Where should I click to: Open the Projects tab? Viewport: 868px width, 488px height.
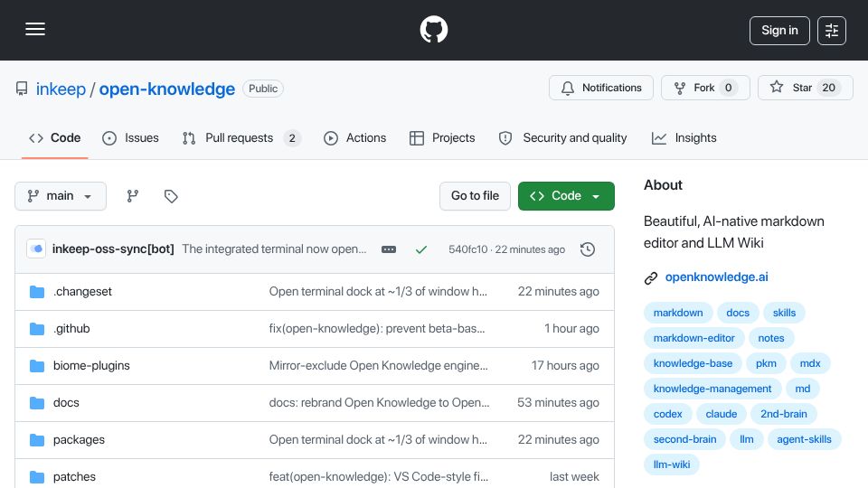point(442,137)
